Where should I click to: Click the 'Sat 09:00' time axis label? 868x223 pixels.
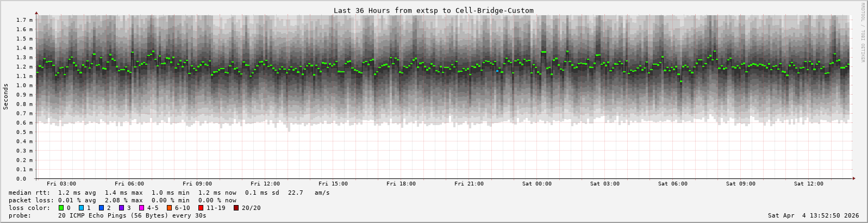[x=741, y=184]
